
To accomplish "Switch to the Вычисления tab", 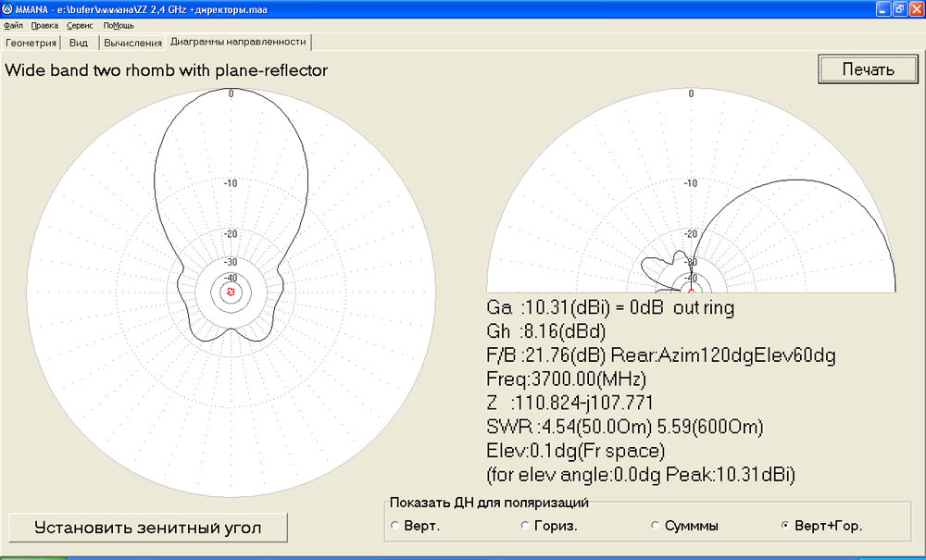I will pyautogui.click(x=132, y=43).
